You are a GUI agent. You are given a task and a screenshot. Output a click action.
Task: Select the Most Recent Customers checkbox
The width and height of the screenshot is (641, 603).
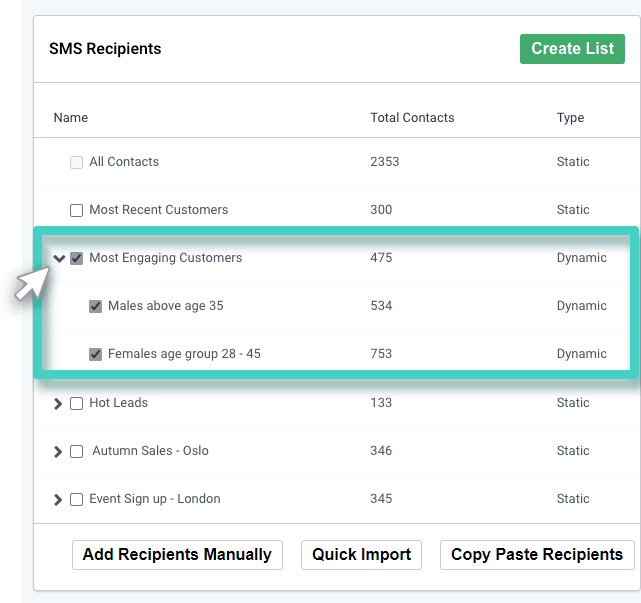(77, 210)
